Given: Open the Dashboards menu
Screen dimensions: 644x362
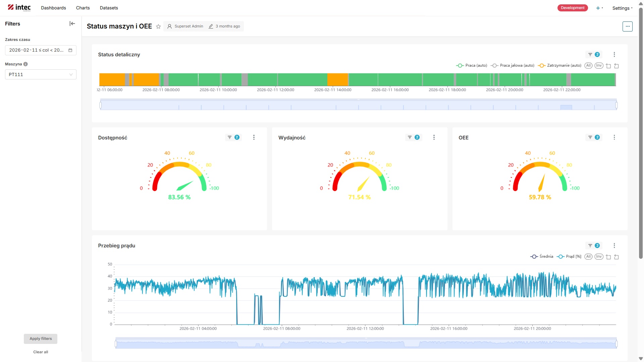Looking at the screenshot, I should click(53, 8).
